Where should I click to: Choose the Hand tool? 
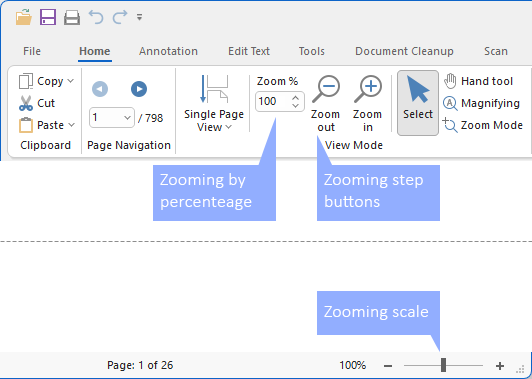(479, 81)
